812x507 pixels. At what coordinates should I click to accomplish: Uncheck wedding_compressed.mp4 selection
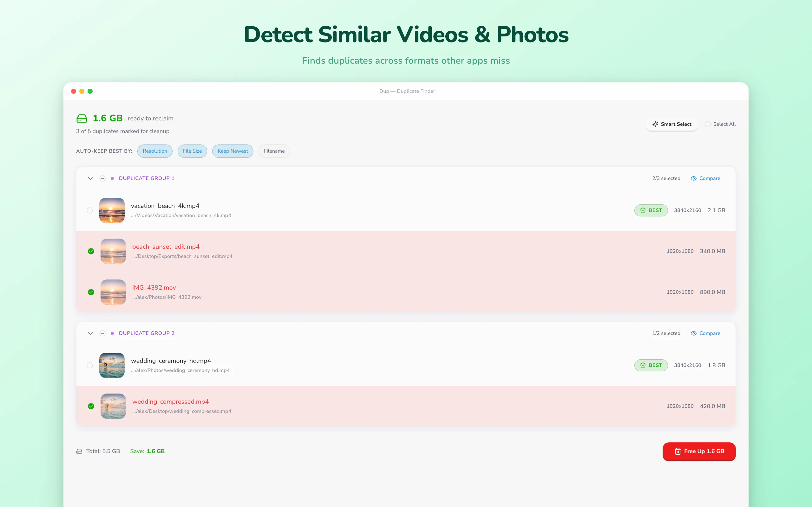[x=91, y=406]
